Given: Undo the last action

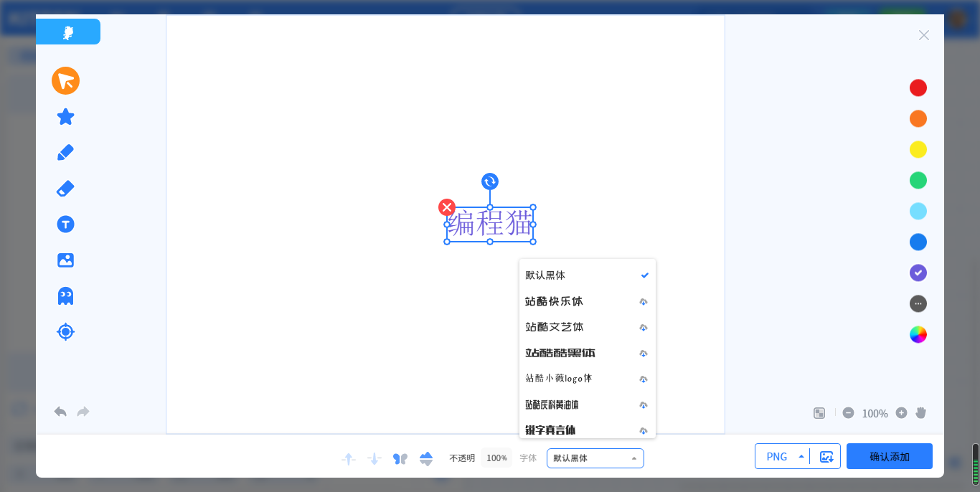Looking at the screenshot, I should 60,412.
